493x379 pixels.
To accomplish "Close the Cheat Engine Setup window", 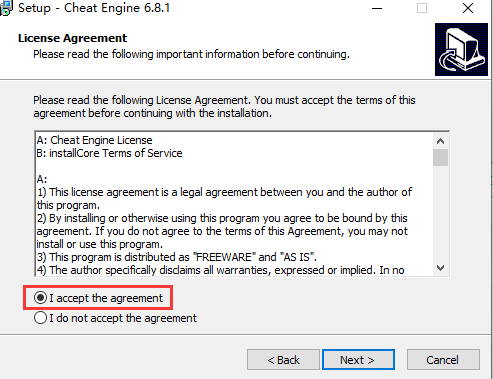I will (468, 8).
